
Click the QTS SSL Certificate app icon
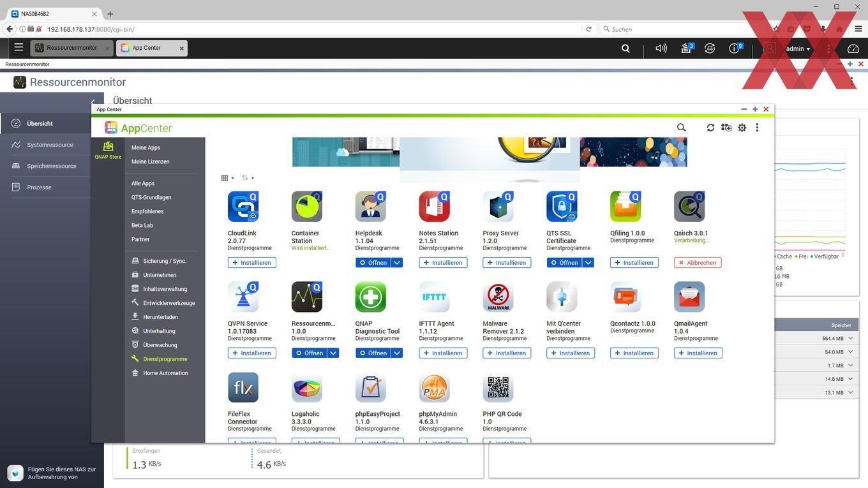562,207
